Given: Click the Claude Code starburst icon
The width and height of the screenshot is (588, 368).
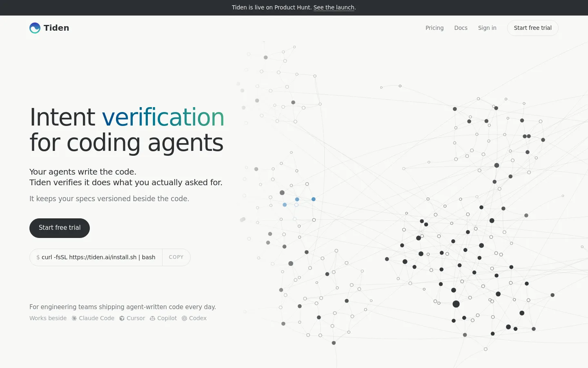Looking at the screenshot, I should (x=74, y=318).
